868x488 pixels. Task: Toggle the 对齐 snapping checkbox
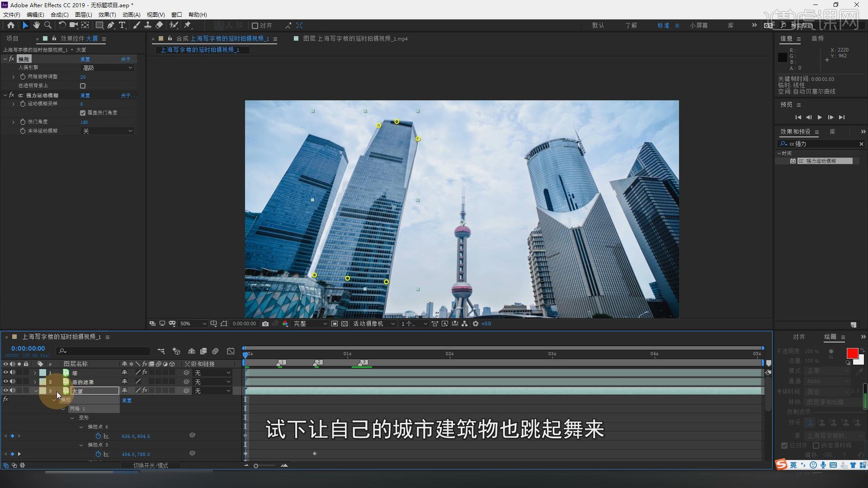click(x=255, y=26)
